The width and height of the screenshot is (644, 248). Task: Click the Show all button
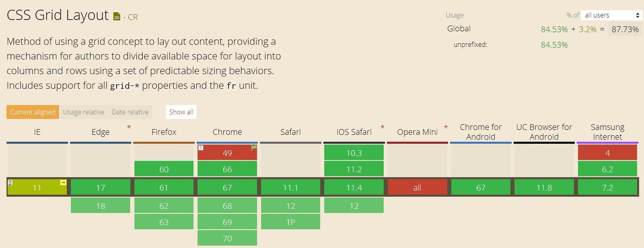coord(181,112)
